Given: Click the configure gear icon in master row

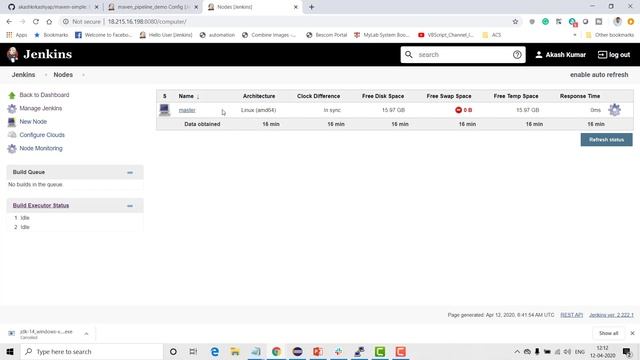Looking at the screenshot, I should coord(614,110).
